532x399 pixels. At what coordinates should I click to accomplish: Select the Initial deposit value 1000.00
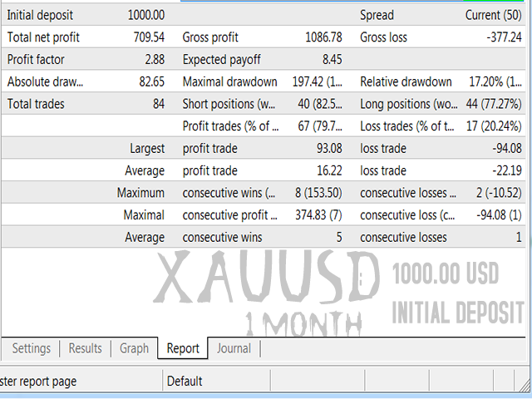tap(146, 15)
